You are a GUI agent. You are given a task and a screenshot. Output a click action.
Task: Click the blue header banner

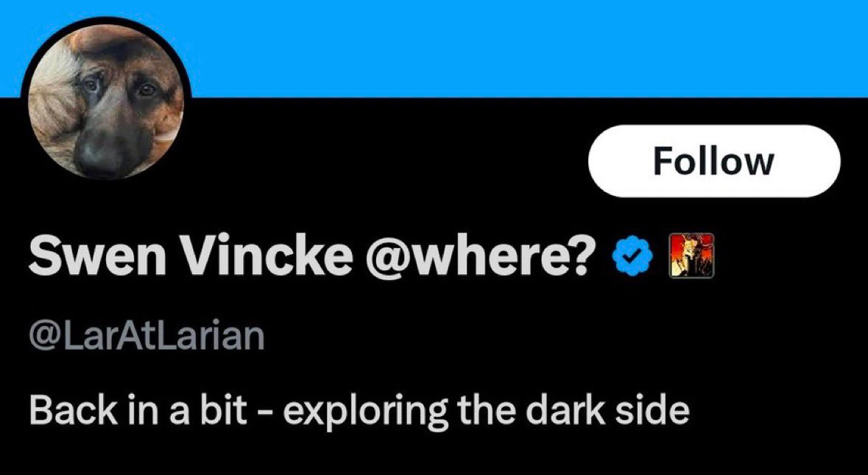pos(515,44)
